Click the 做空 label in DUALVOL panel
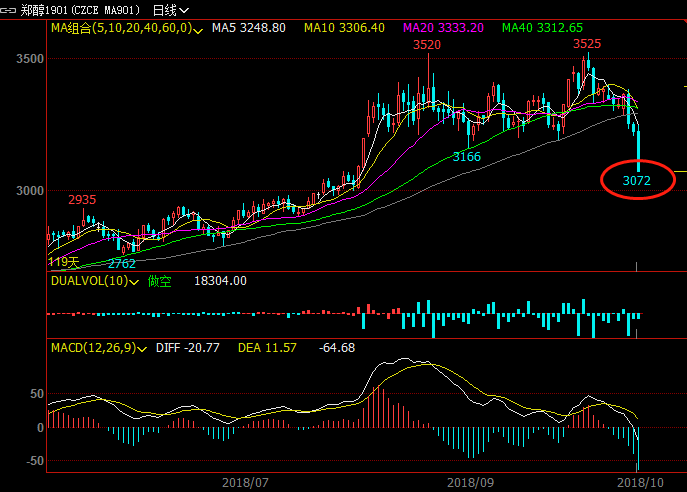The image size is (687, 492). (160, 283)
